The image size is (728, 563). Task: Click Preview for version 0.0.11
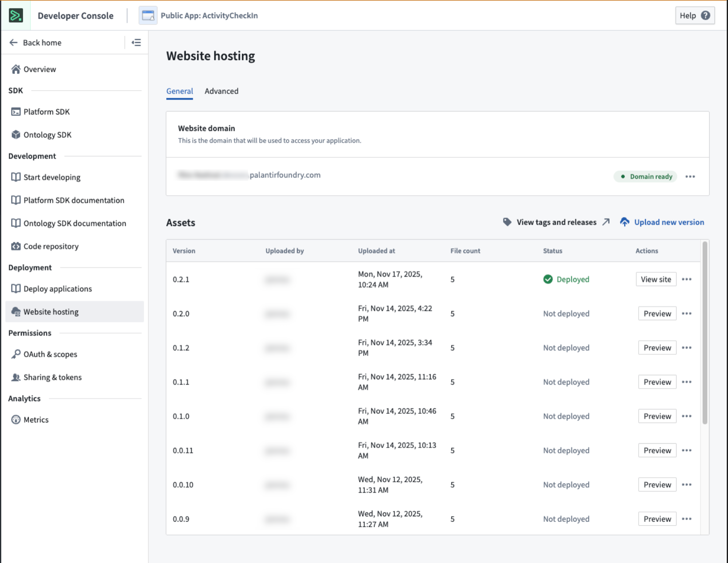(657, 450)
